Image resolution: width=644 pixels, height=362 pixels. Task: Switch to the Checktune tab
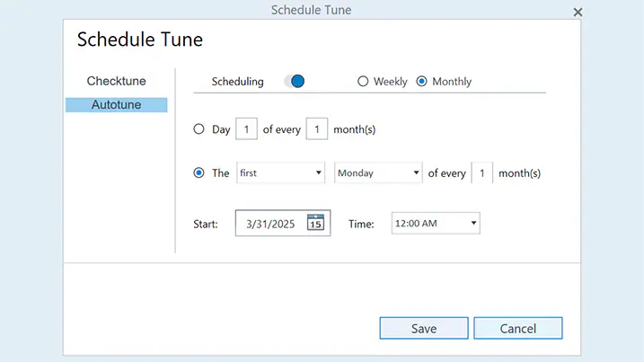(116, 81)
